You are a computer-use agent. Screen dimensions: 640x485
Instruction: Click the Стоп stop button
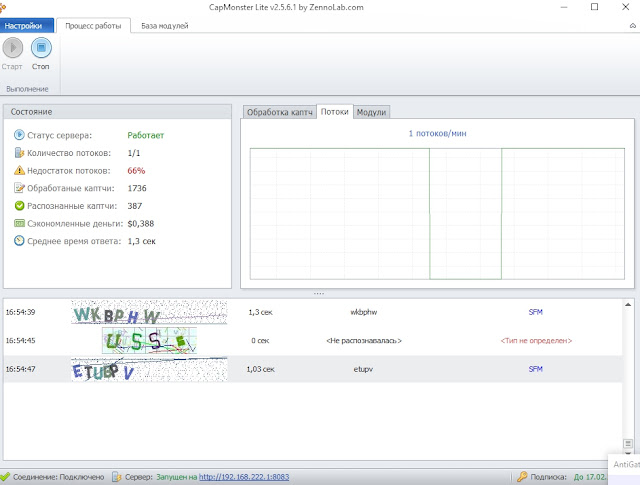(x=41, y=48)
